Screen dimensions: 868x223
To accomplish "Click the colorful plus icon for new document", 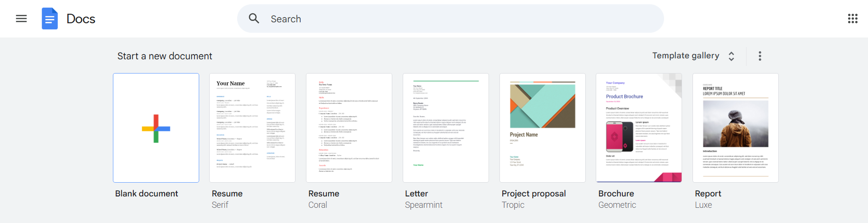I will (156, 129).
